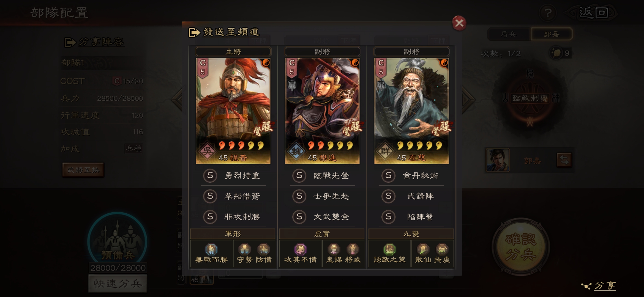
Task: Tap the 防備 tactic icon
Action: pyautogui.click(x=264, y=249)
